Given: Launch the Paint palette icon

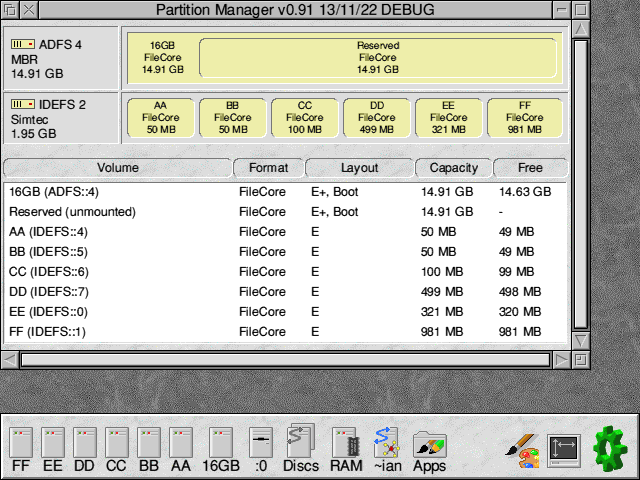Looking at the screenshot, I should (522, 451).
